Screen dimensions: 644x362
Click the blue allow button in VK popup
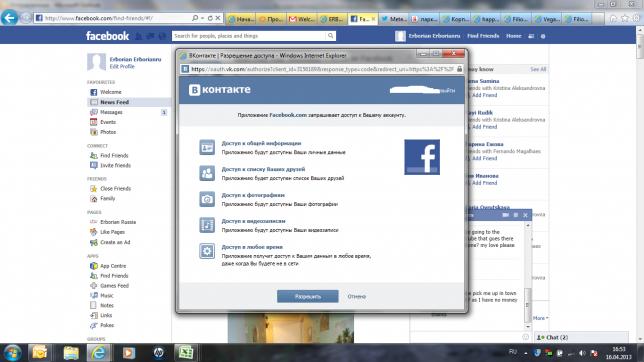[x=308, y=296]
